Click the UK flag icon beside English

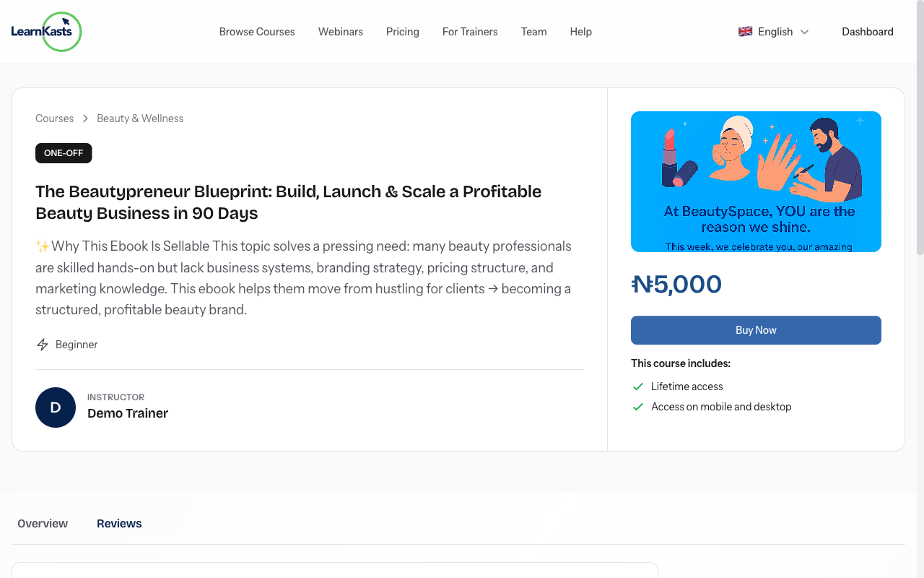click(745, 31)
